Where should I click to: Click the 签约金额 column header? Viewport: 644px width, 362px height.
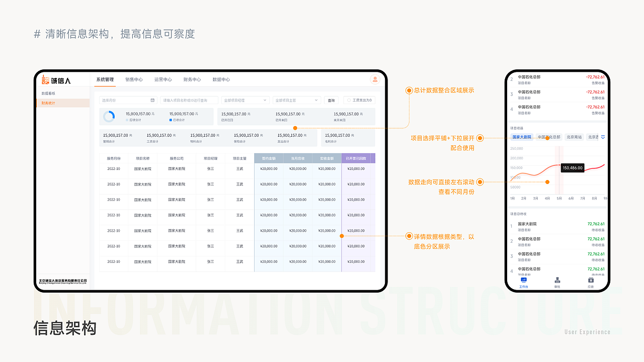269,158
